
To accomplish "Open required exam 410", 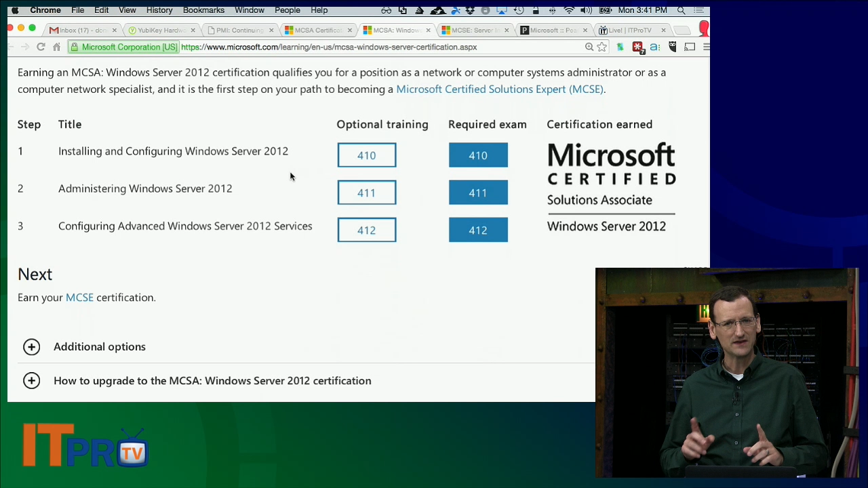I will tap(478, 155).
